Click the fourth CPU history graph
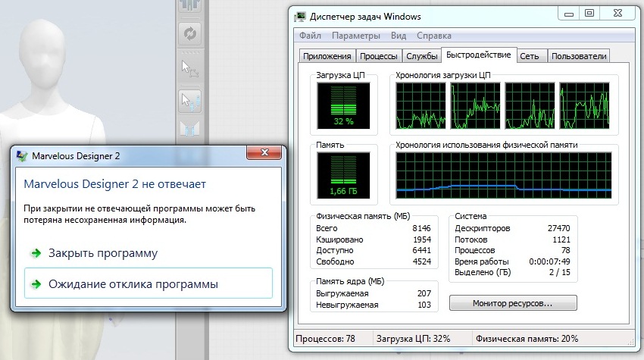This screenshot has width=644, height=360. tap(584, 105)
